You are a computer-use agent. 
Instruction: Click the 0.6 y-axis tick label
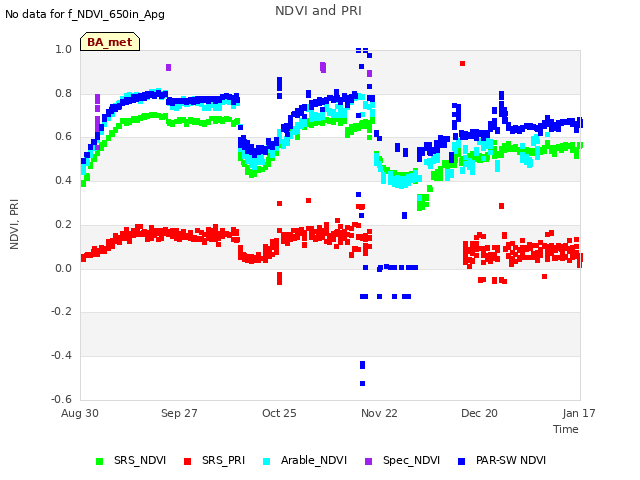[63, 136]
